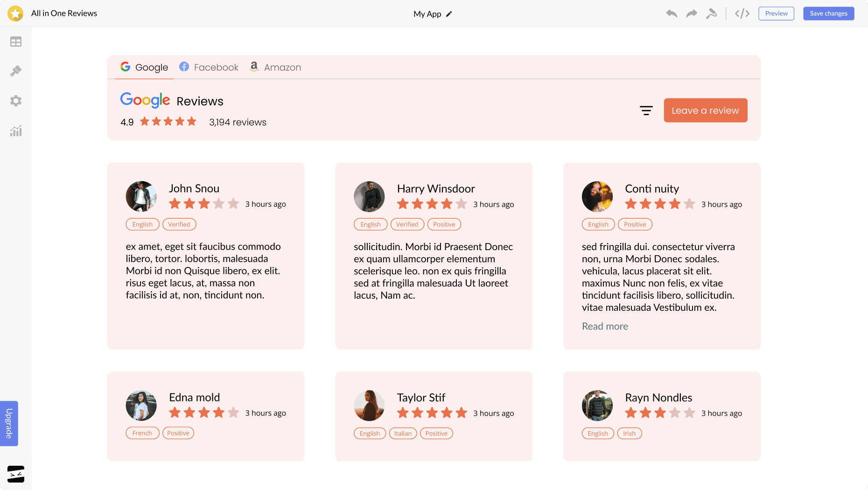Open the layout table icon in sidebar
Image resolution: width=868 pixels, height=490 pixels.
pos(16,42)
